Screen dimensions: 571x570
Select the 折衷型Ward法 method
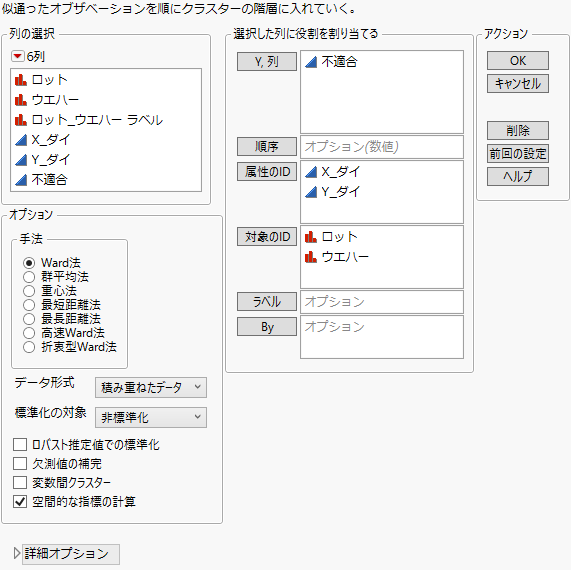pyautogui.click(x=29, y=347)
